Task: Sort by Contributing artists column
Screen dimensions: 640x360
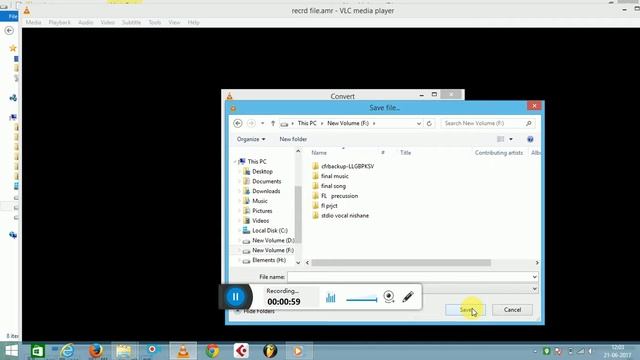Action: pyautogui.click(x=498, y=153)
